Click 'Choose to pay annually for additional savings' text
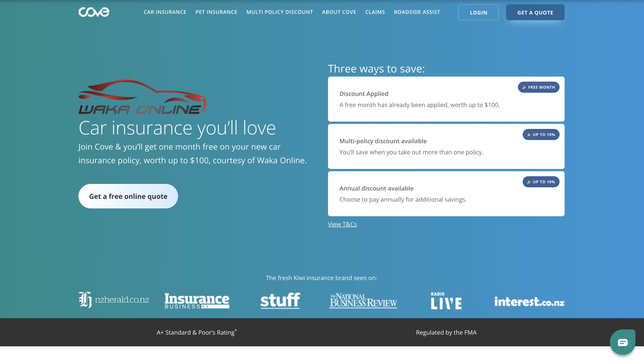Image resolution: width=644 pixels, height=364 pixels. [403, 199]
